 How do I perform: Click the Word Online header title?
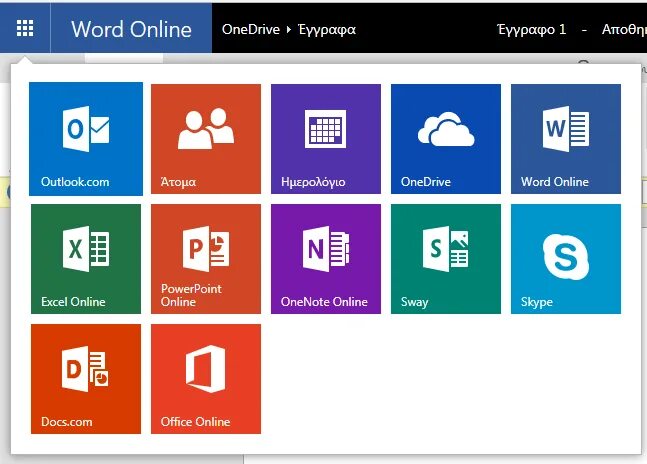pyautogui.click(x=131, y=29)
